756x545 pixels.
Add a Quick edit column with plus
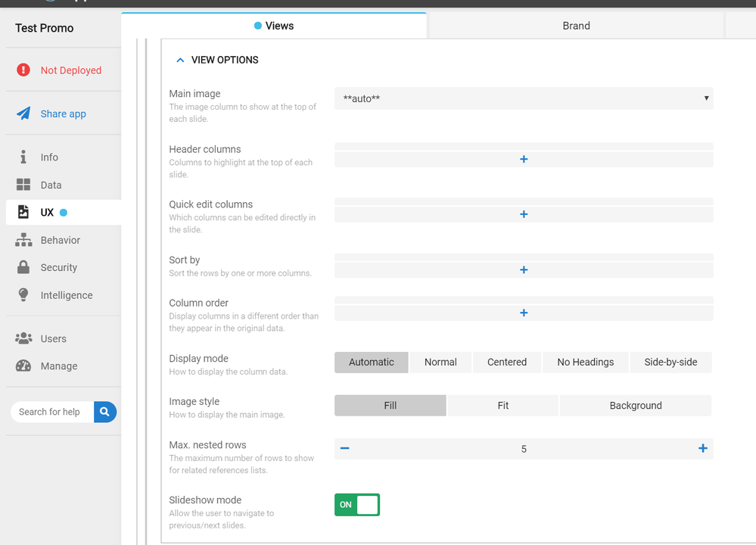[524, 214]
